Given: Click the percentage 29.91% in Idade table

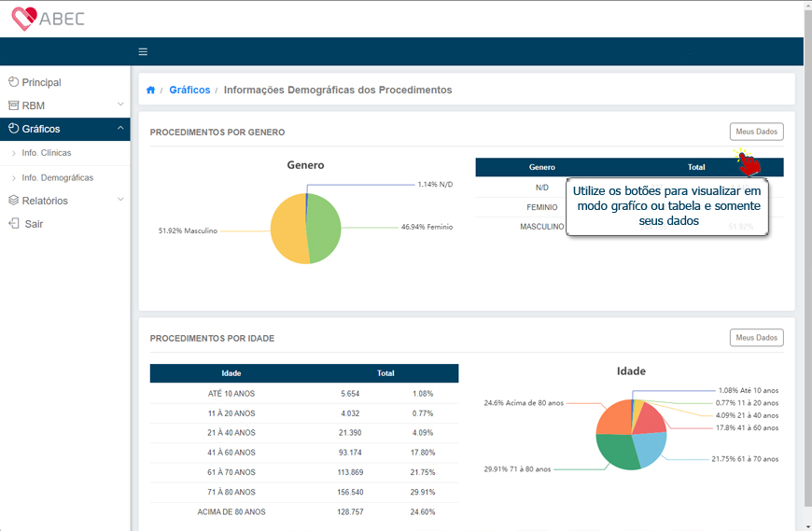Looking at the screenshot, I should coord(423,492).
